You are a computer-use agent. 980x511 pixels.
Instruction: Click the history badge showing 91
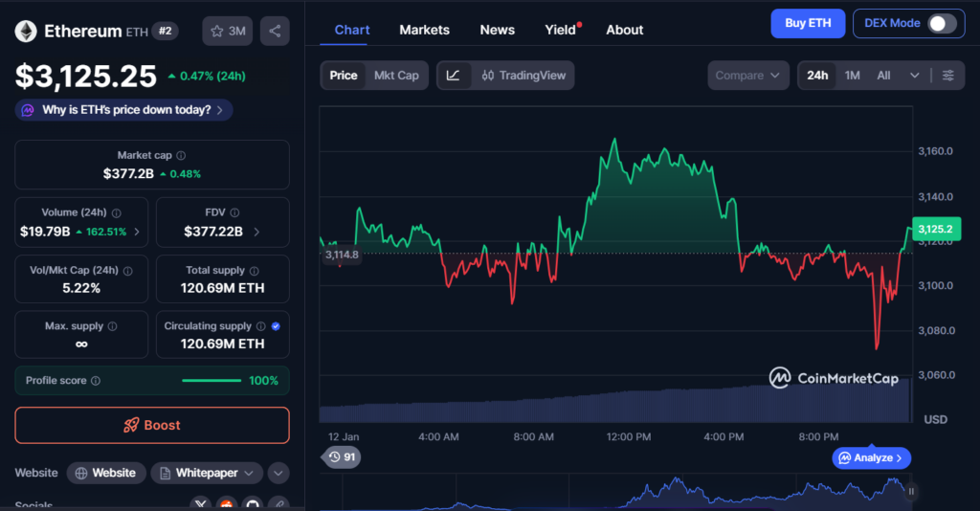click(342, 457)
